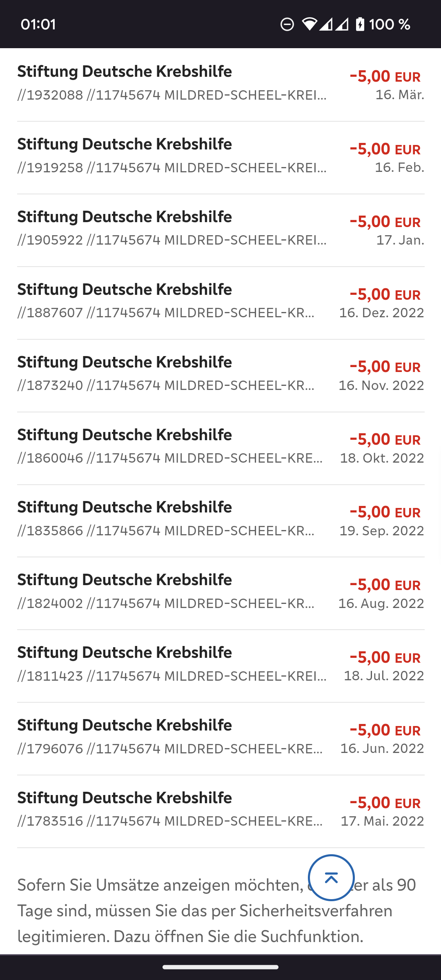The image size is (441, 980).
Task: Select the 18. Okt. 2022 transaction
Action: click(220, 446)
